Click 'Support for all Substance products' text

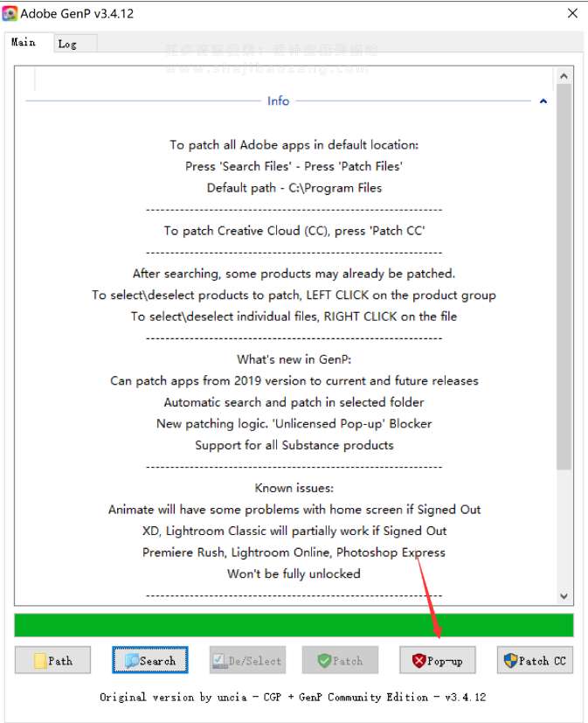coord(294,445)
